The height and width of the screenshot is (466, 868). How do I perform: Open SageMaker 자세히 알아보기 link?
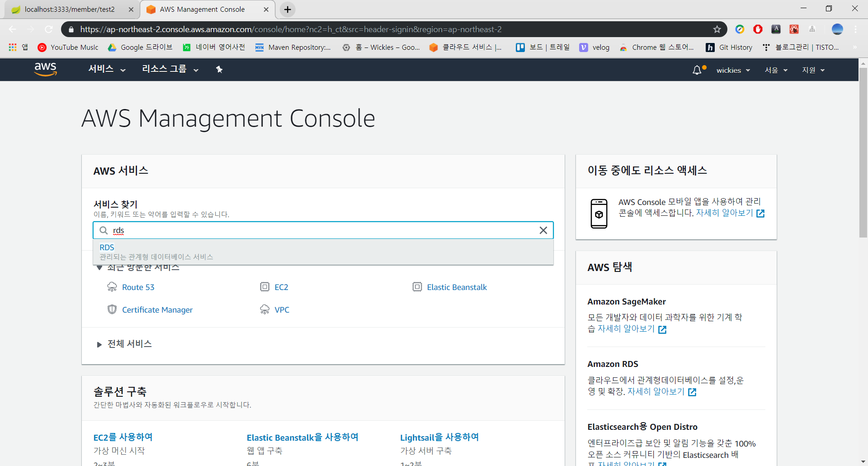(x=632, y=329)
